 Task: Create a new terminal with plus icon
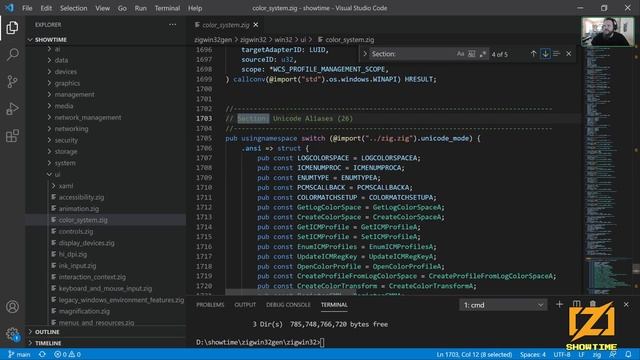pos(559,304)
